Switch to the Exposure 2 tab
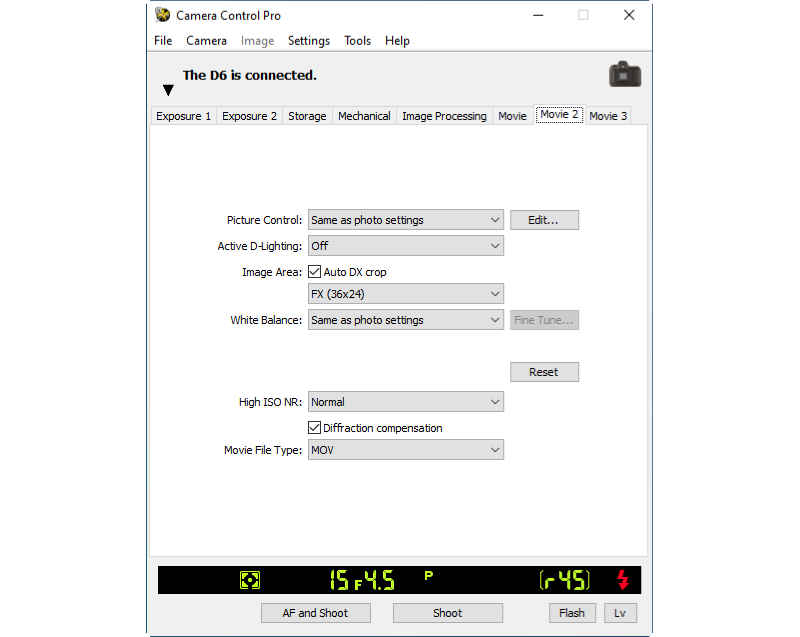800x637 pixels. point(249,116)
